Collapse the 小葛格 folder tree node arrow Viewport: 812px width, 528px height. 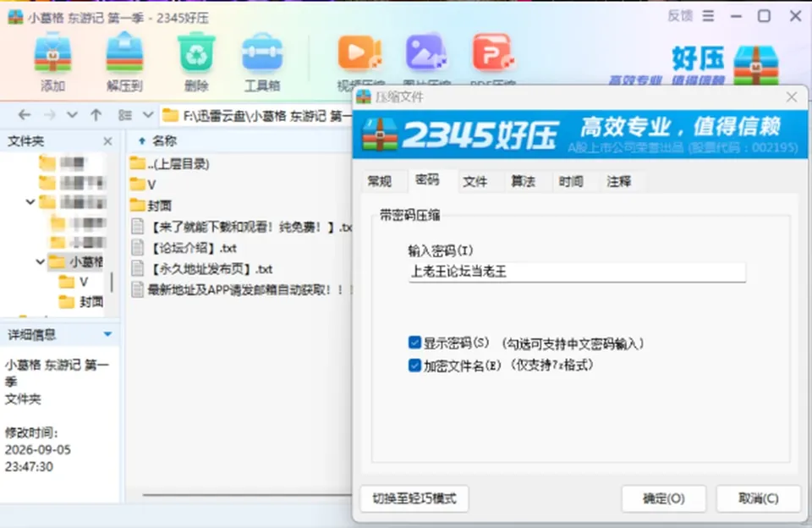tap(40, 261)
